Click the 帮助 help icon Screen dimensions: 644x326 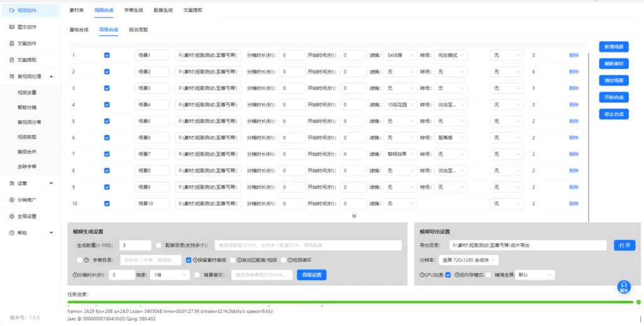tap(12, 232)
